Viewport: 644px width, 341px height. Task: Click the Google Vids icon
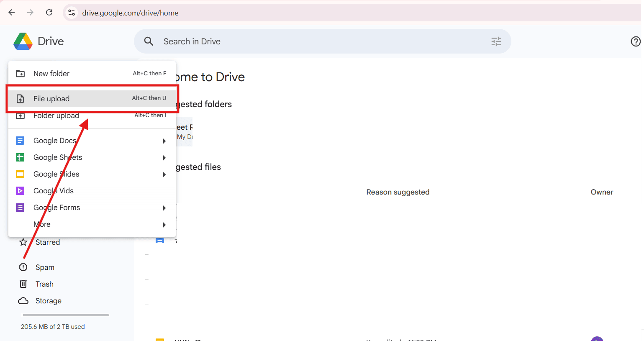20,191
